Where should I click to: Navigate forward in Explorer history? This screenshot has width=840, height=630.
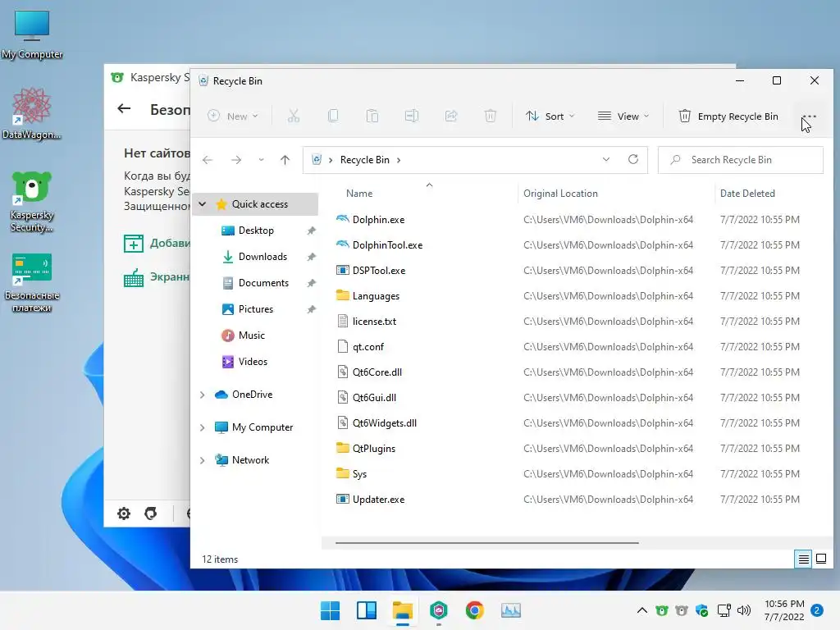click(236, 160)
